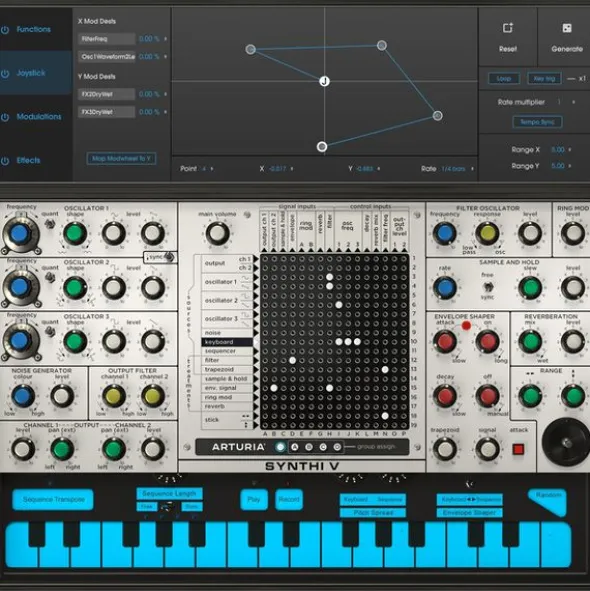Flip the Oscillator 2 quant switch
Image resolution: width=590 pixels, height=591 pixels.
point(49,278)
